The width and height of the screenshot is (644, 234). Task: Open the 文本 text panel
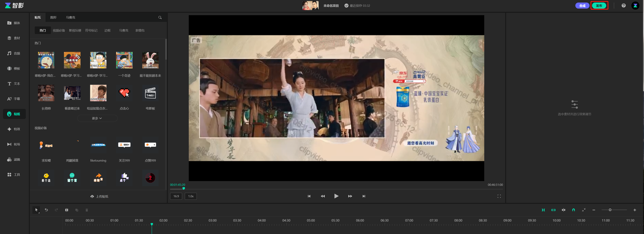pos(14,84)
